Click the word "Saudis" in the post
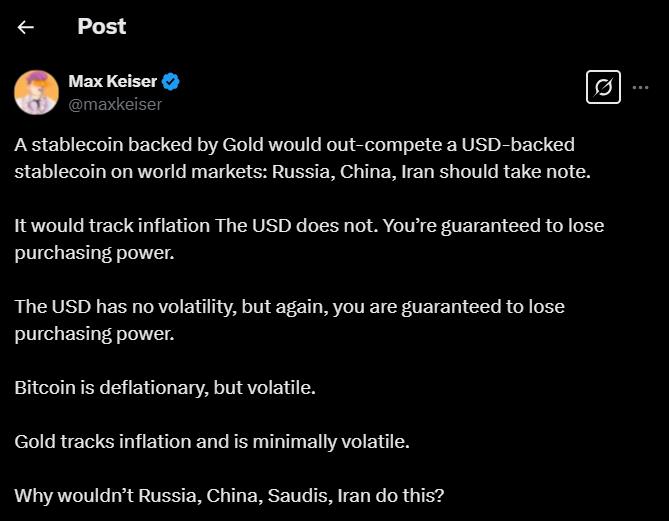 (x=296, y=494)
